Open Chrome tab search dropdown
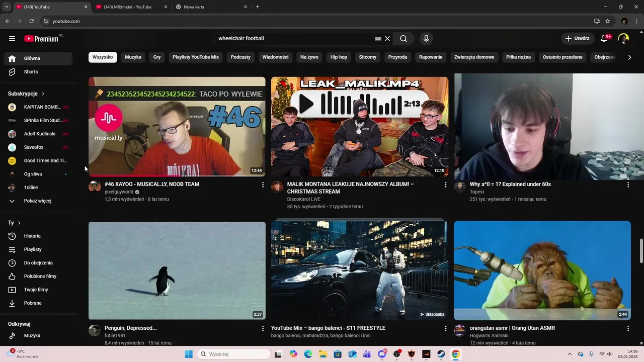The width and height of the screenshot is (644, 362). [7, 7]
